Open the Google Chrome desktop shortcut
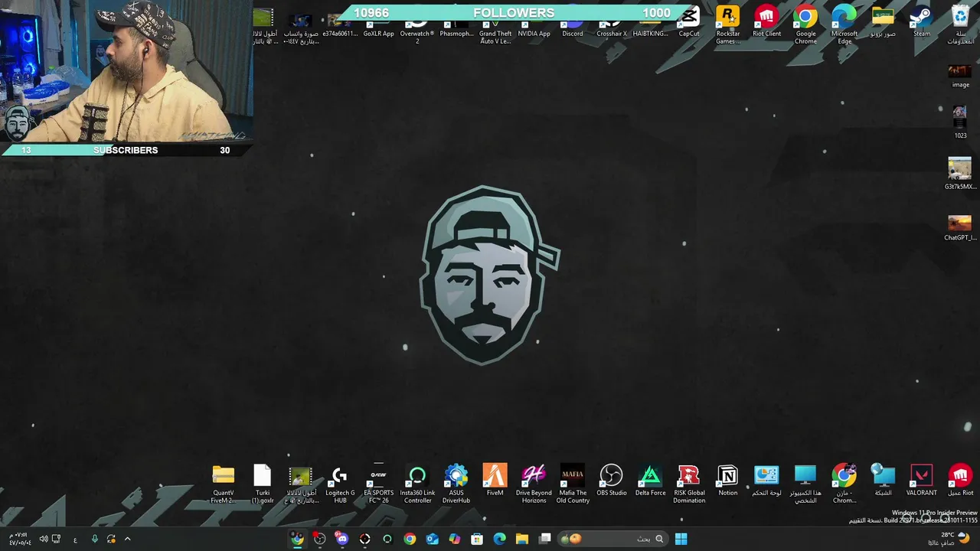Image resolution: width=980 pixels, height=551 pixels. [x=805, y=23]
